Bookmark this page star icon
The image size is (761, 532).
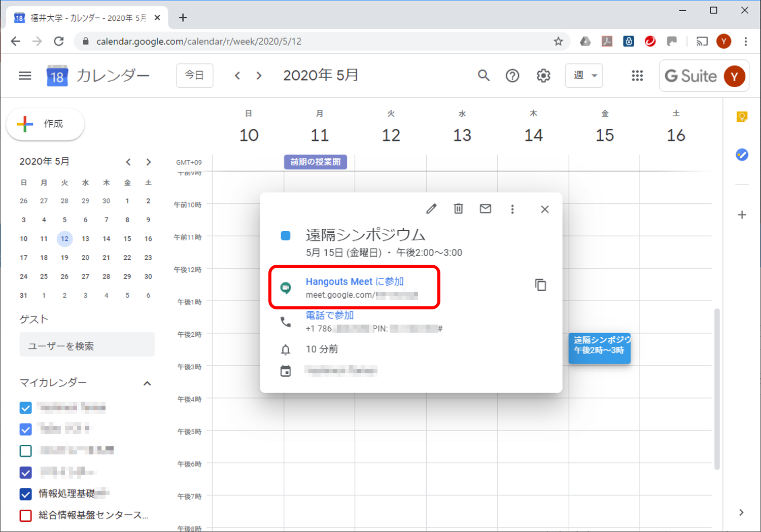tap(558, 42)
